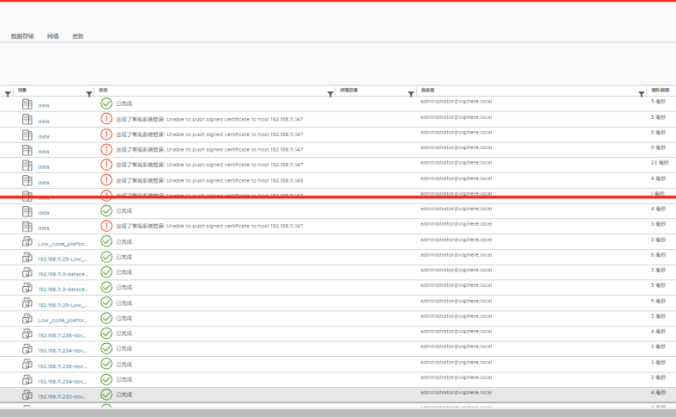Viewport: 676px width, 418px height.
Task: Sort by the 排队时间 column header
Action: [x=660, y=90]
